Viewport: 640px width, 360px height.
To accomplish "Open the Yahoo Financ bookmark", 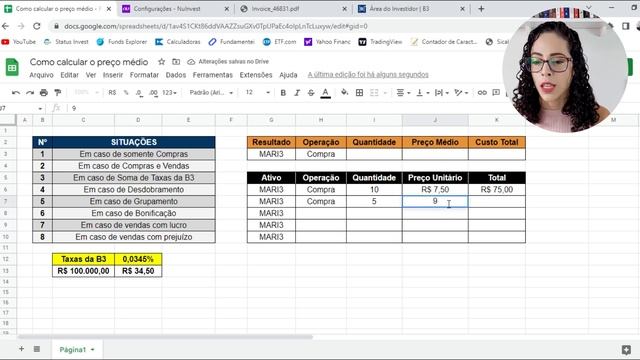I will pyautogui.click(x=327, y=42).
